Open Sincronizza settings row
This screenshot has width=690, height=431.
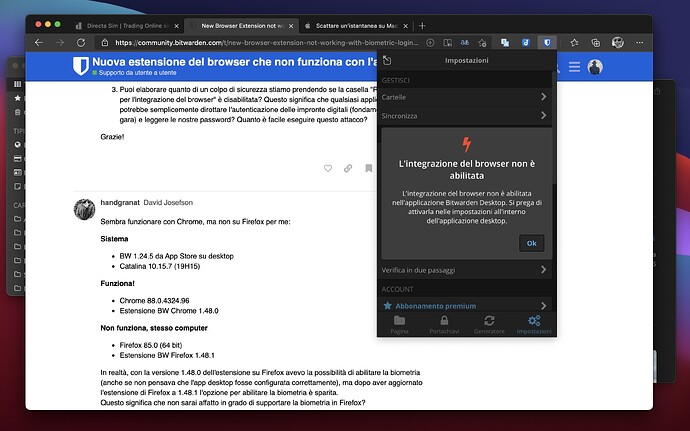click(464, 115)
